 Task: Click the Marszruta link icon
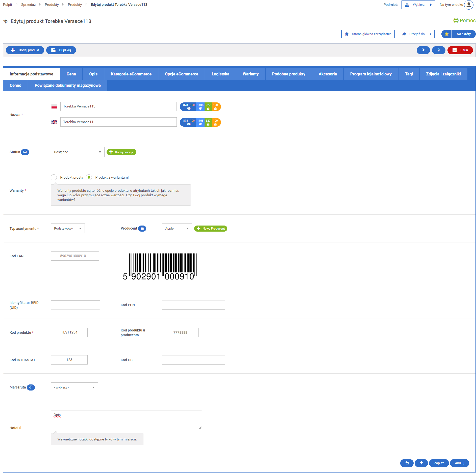click(x=31, y=387)
